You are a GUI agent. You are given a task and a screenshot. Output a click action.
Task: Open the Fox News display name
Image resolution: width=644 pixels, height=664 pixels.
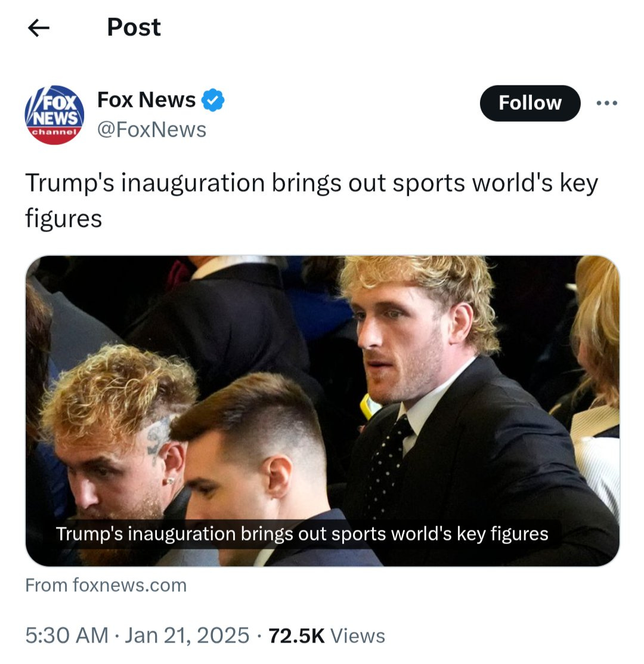(147, 100)
